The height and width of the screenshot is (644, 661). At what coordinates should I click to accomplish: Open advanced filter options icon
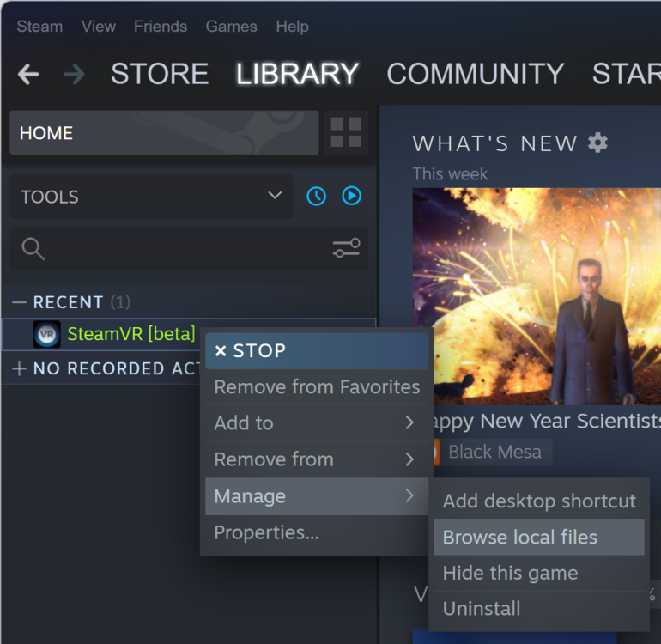(346, 248)
